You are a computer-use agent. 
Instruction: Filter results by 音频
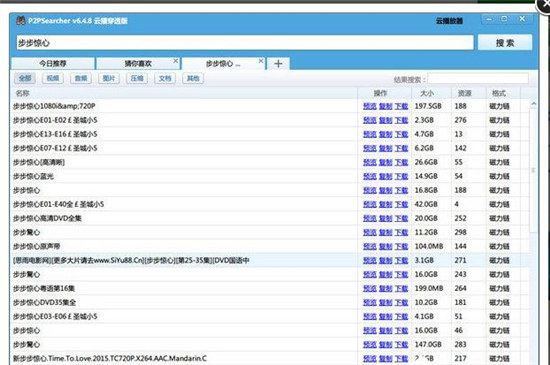(81, 78)
